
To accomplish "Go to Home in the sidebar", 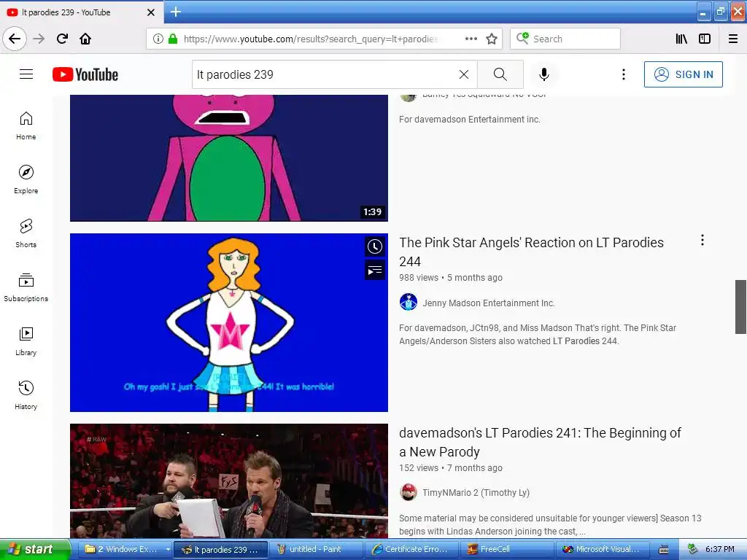I will (x=26, y=125).
